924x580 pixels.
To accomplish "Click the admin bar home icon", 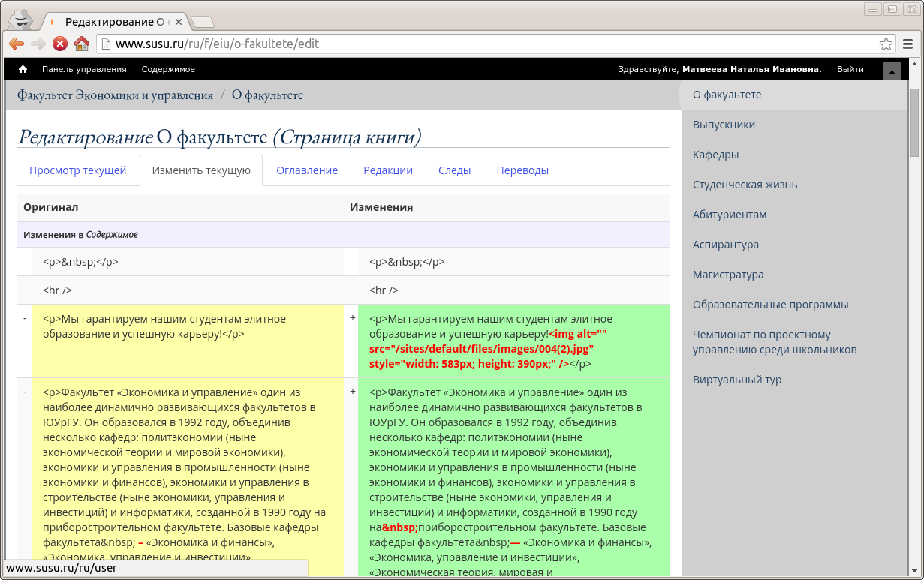I will click(x=23, y=69).
